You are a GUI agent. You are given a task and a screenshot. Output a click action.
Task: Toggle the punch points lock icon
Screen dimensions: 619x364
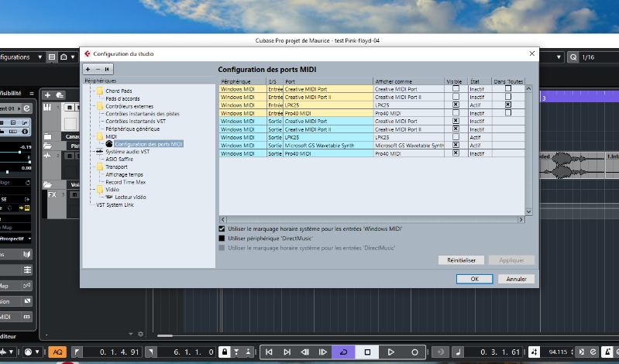tap(224, 352)
